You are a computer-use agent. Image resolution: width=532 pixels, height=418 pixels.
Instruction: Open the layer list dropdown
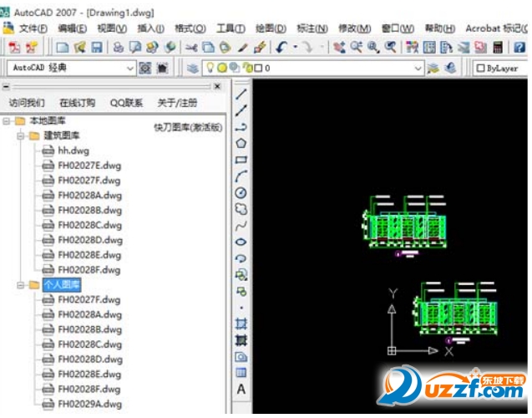click(418, 69)
